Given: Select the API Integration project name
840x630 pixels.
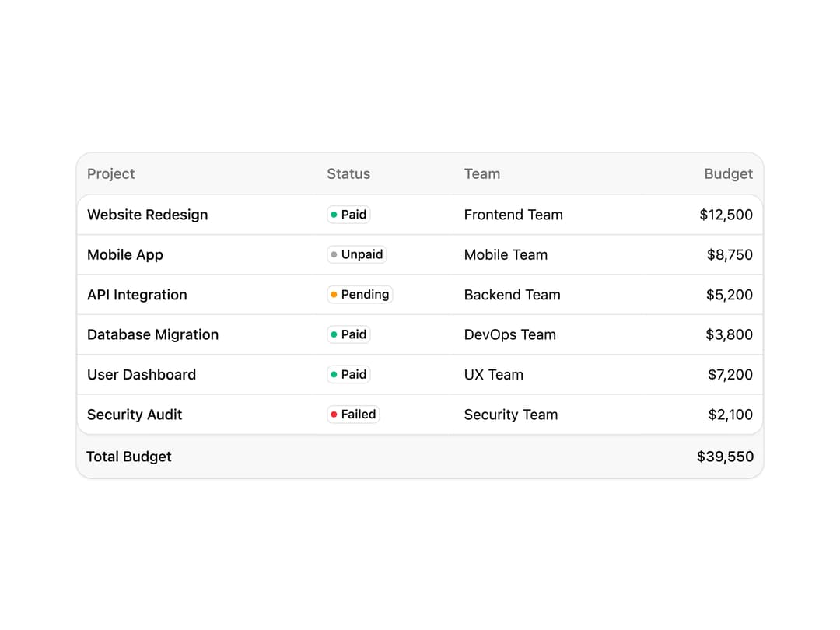Looking at the screenshot, I should pyautogui.click(x=137, y=295).
